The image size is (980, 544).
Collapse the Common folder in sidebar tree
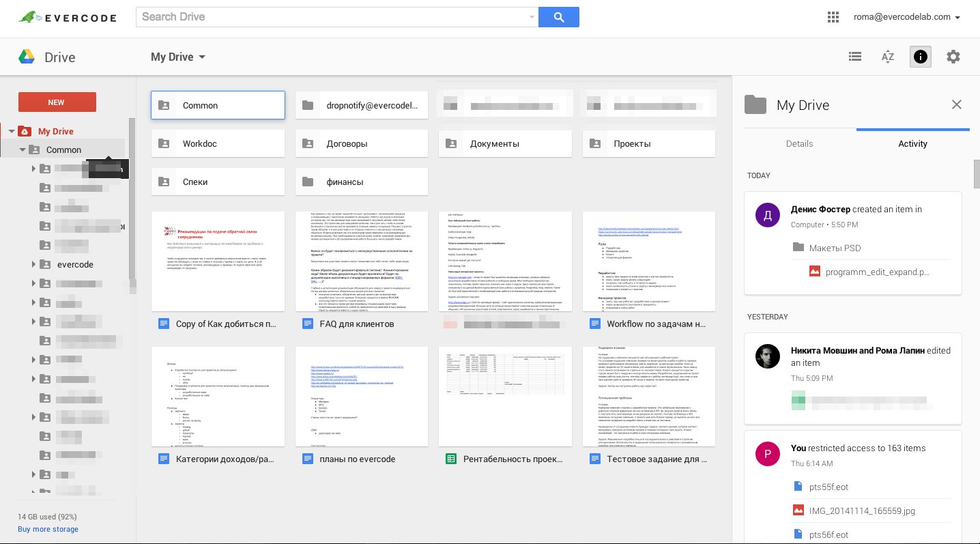click(23, 150)
